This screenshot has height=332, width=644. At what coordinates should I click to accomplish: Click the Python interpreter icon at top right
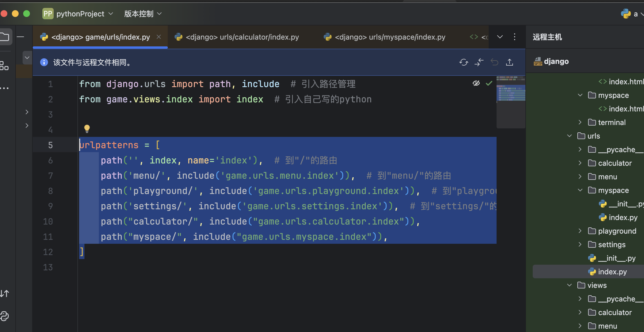pyautogui.click(x=626, y=14)
